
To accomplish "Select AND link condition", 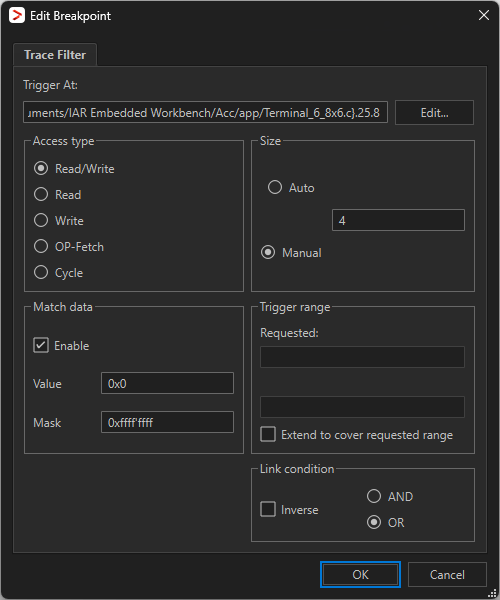I will pyautogui.click(x=390, y=496).
